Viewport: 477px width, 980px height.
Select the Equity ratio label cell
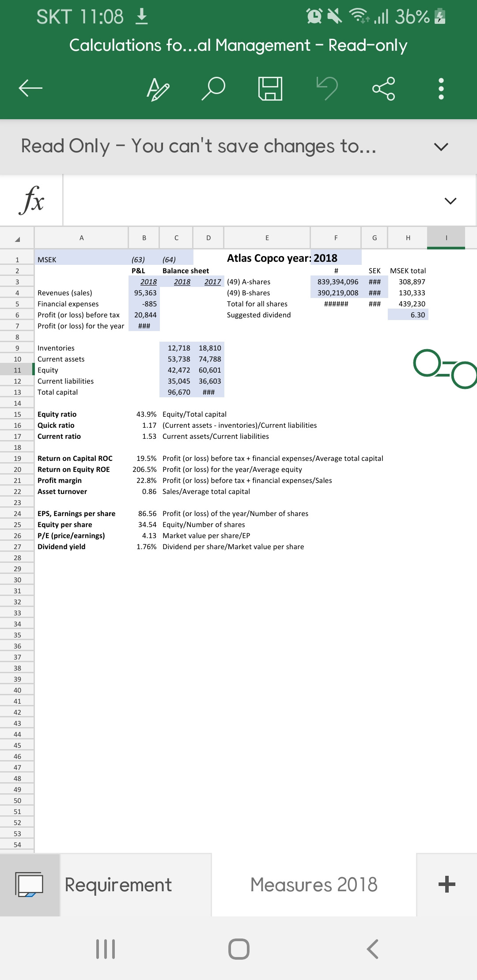81,414
